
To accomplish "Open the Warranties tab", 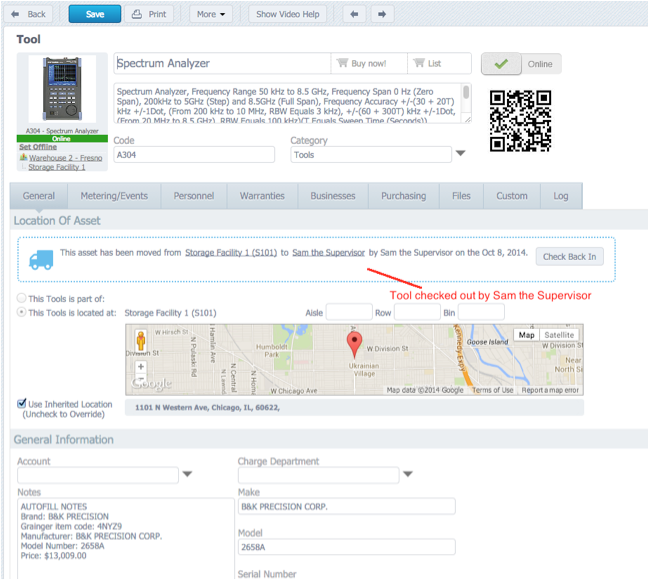I will click(x=262, y=196).
